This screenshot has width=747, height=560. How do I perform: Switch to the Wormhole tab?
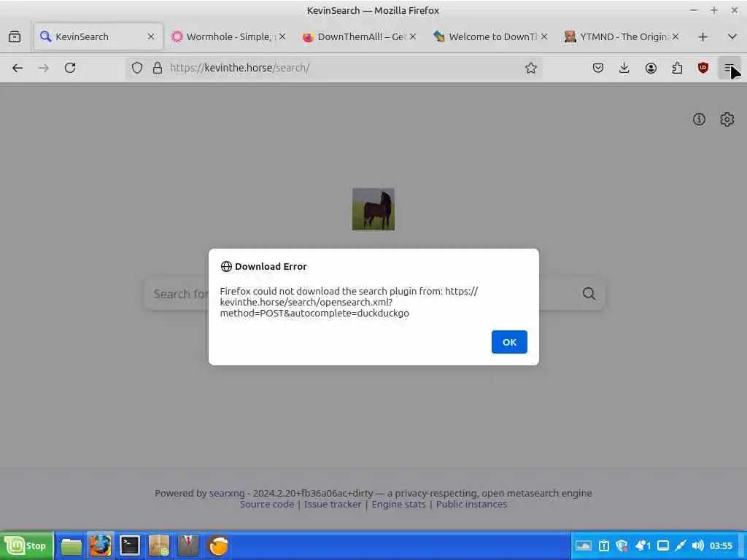[228, 36]
